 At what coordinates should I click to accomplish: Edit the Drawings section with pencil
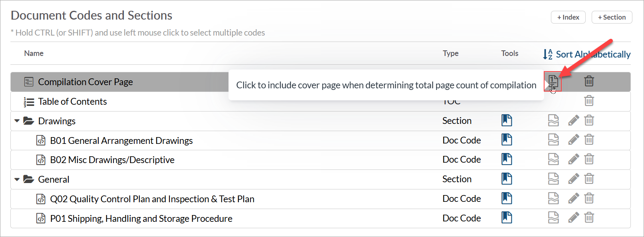573,120
